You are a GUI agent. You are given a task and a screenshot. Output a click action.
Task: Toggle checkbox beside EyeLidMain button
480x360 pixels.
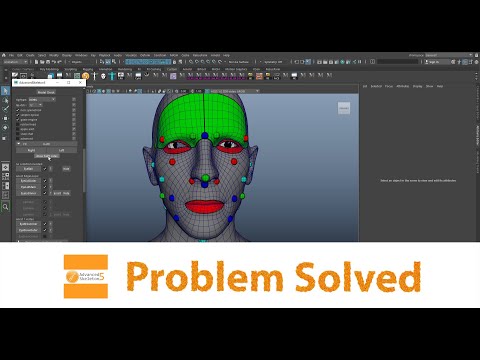(45, 187)
